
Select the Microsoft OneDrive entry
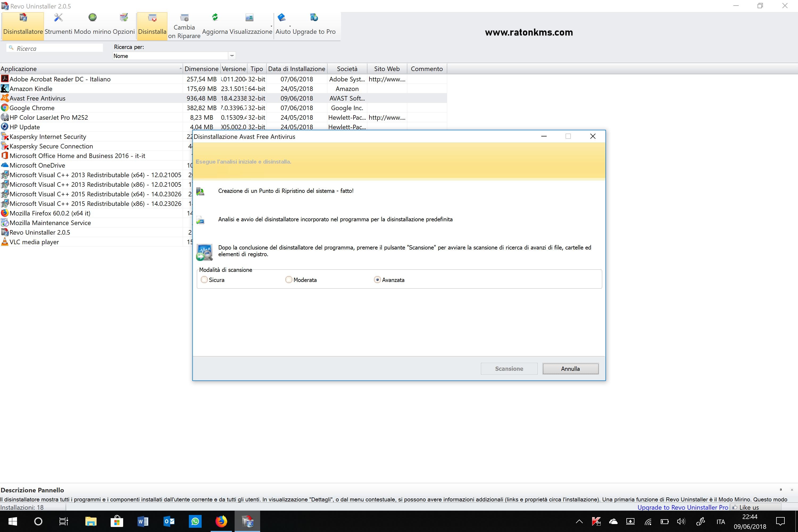(96, 165)
